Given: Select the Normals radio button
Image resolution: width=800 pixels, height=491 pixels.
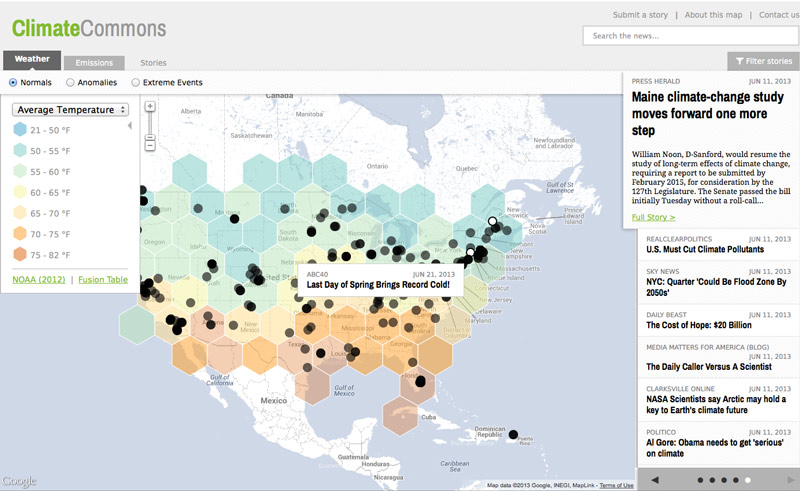Looking at the screenshot, I should 13,82.
